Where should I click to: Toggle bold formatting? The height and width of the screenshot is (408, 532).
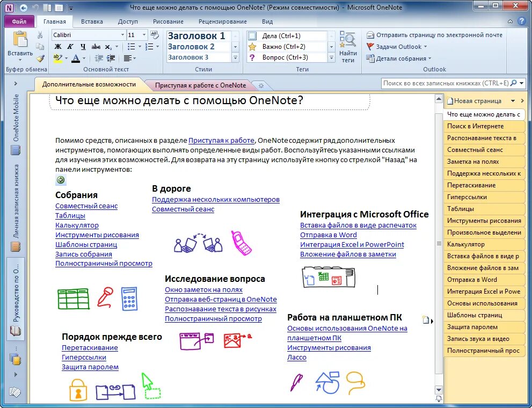[x=57, y=47]
